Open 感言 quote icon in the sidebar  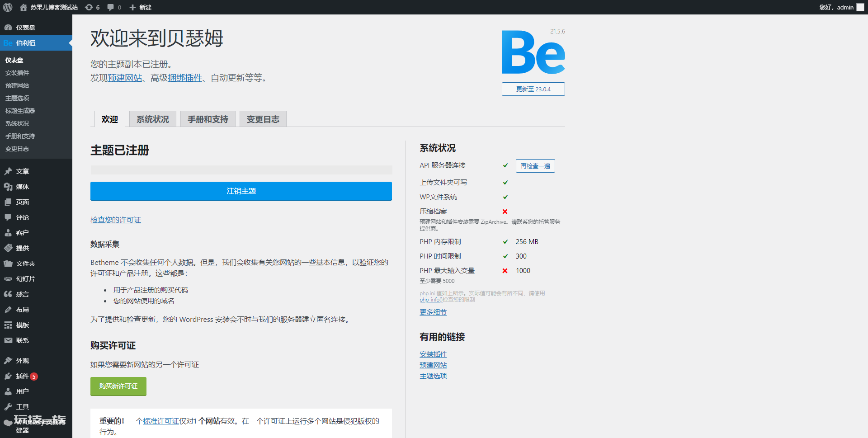coord(8,294)
